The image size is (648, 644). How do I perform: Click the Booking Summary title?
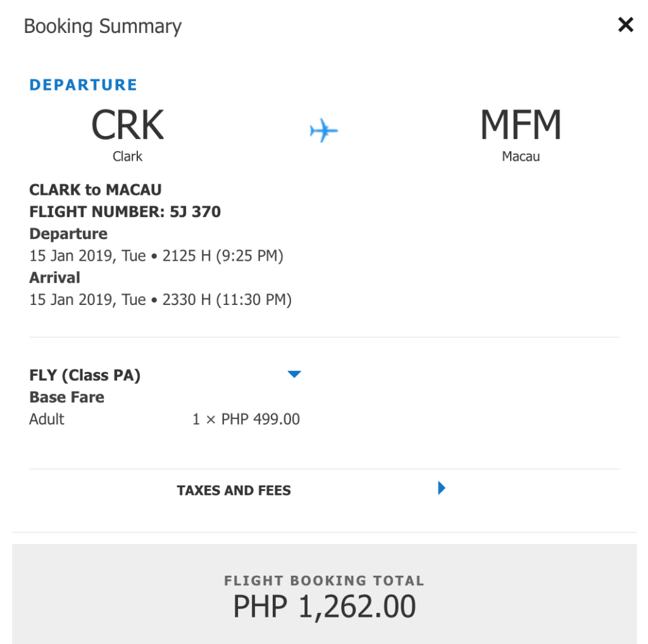point(103,27)
